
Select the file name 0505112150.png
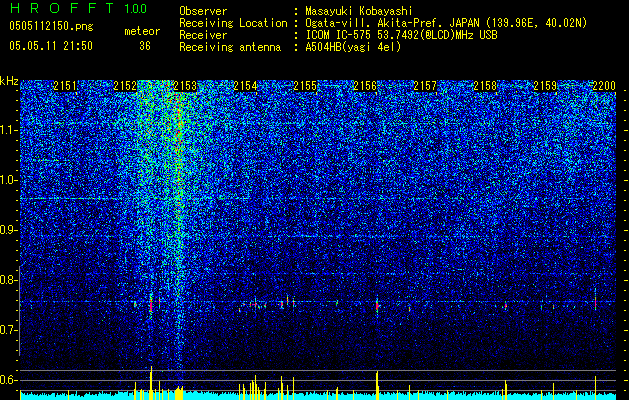tap(51, 27)
